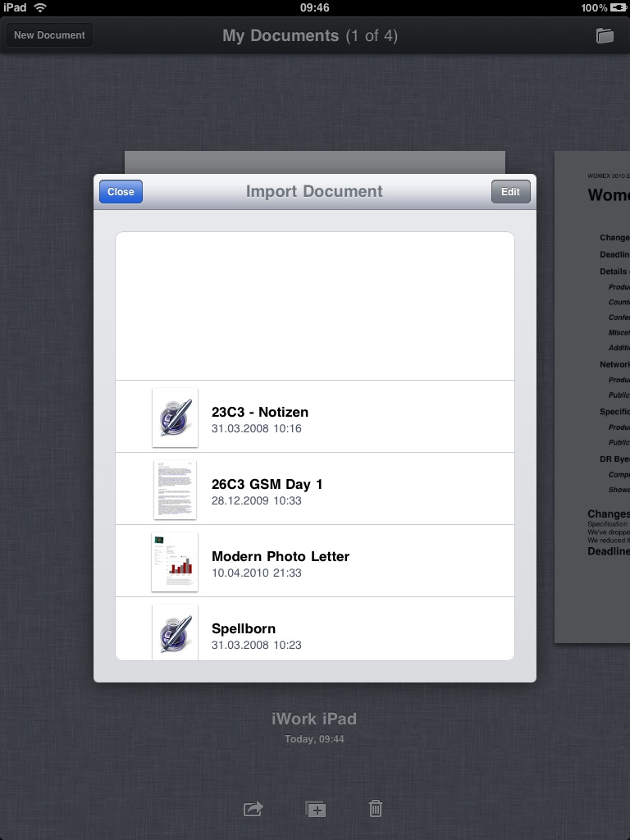
Task: Tap the trash can delete icon
Action: point(375,809)
